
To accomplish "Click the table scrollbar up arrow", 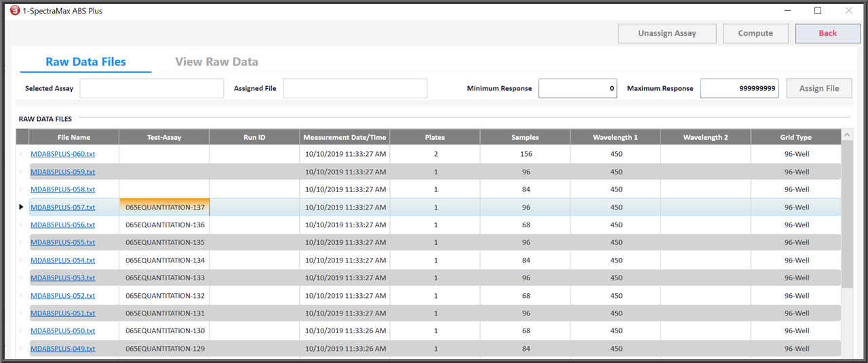I will pyautogui.click(x=848, y=135).
